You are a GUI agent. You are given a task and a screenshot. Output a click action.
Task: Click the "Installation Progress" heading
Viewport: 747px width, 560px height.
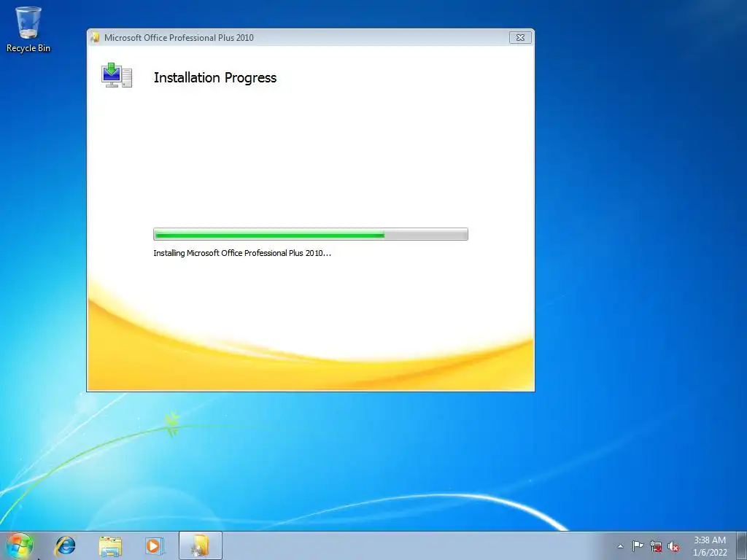215,77
